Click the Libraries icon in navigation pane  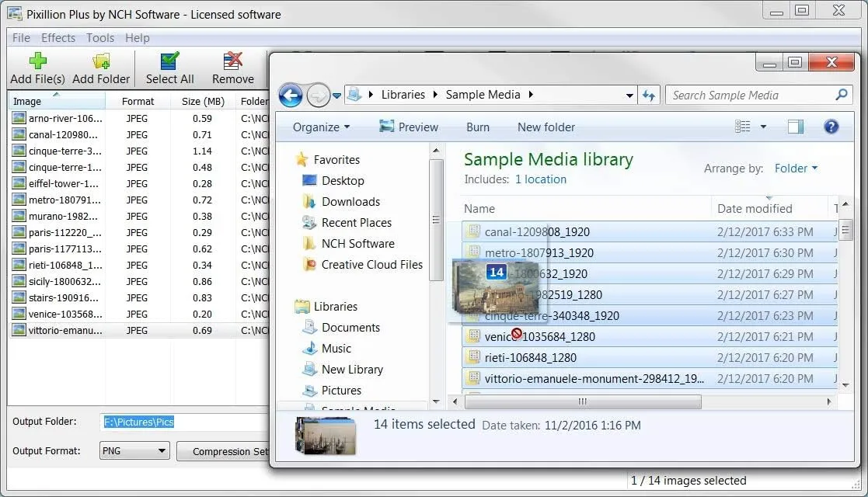302,306
